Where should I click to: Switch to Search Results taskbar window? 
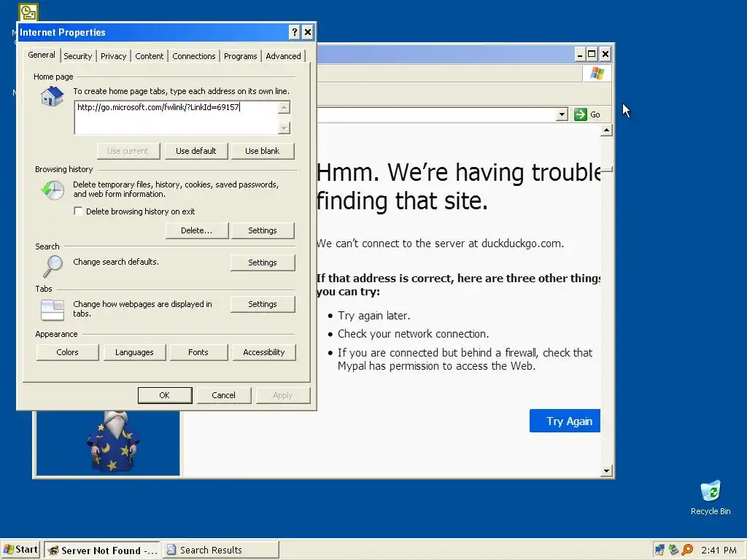pos(221,550)
